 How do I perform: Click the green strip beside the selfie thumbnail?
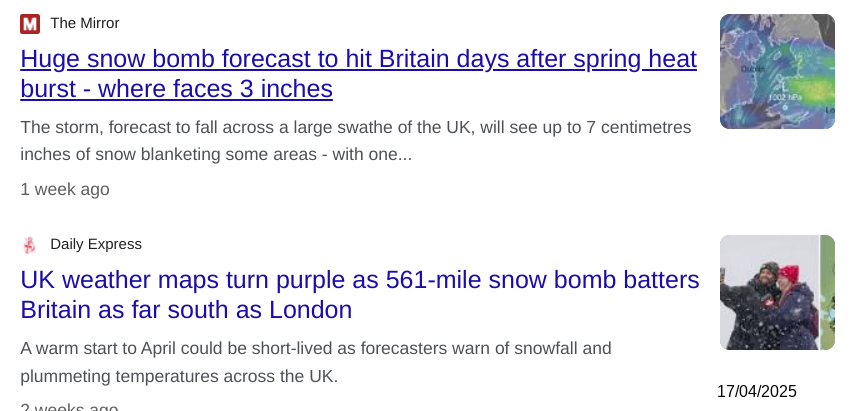tap(827, 292)
